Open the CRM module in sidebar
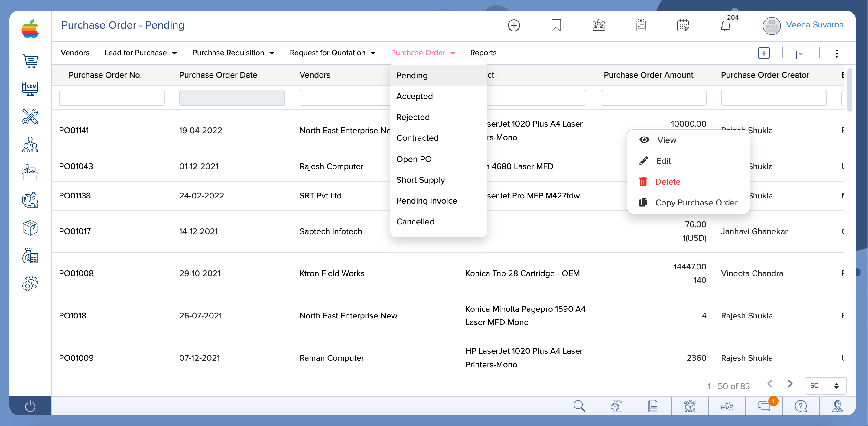The image size is (868, 426). [x=30, y=89]
